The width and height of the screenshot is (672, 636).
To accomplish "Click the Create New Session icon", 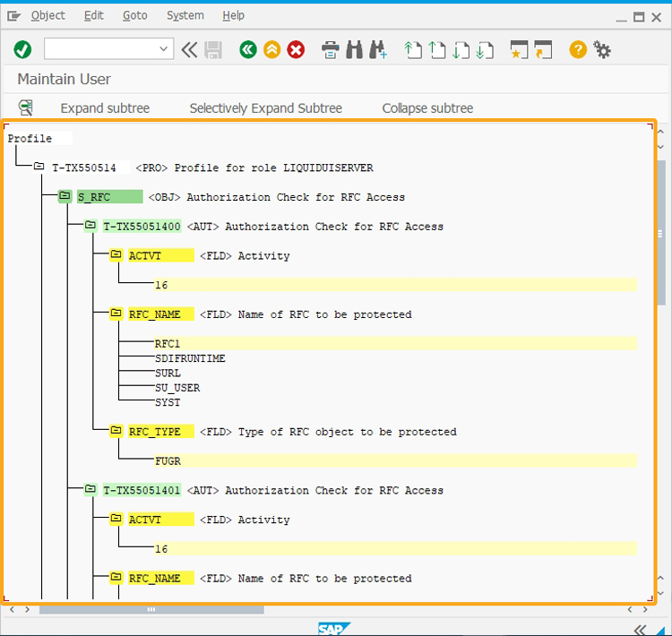I will click(x=519, y=49).
